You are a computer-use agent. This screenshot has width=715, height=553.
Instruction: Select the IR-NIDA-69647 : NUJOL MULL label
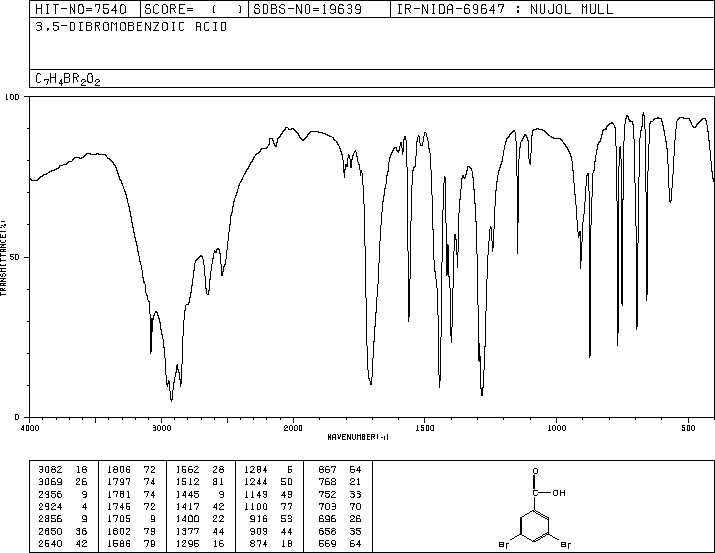pos(505,9)
